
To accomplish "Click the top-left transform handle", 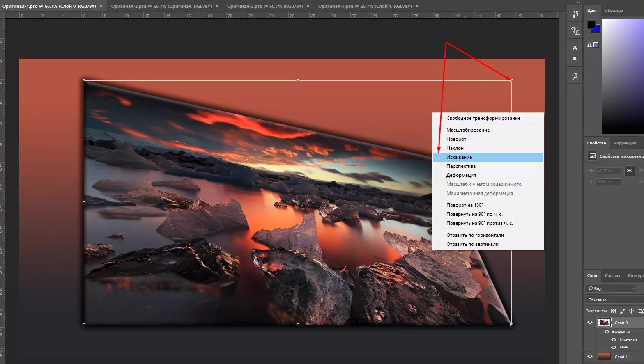I will tap(84, 81).
